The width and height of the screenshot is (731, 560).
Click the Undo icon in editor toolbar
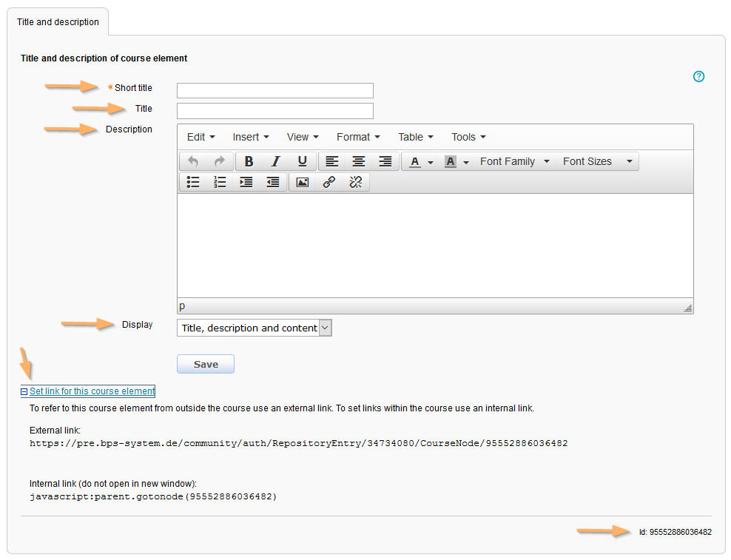point(193,161)
